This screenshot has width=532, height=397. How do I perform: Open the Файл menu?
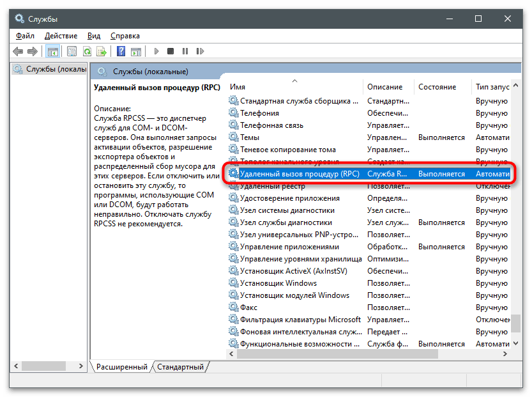(26, 36)
